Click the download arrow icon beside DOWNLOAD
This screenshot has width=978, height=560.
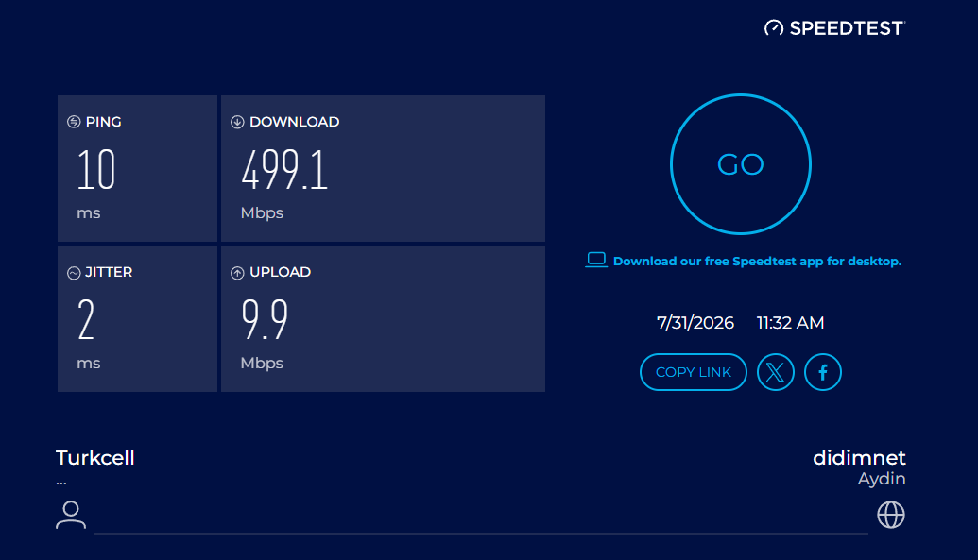[237, 122]
